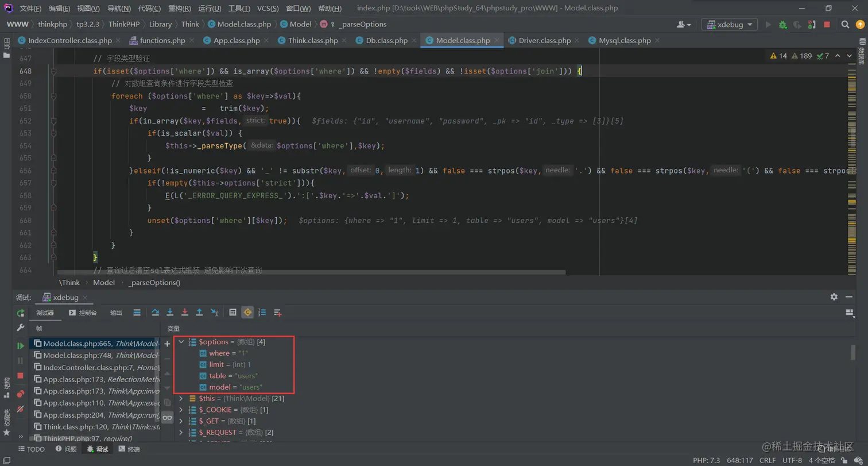This screenshot has height=466, width=868.
Task: Open View Breakpoints double red circle icon
Action: click(21, 394)
